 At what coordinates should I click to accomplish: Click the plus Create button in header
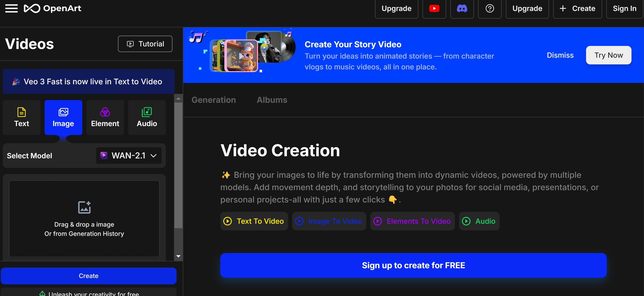(577, 9)
